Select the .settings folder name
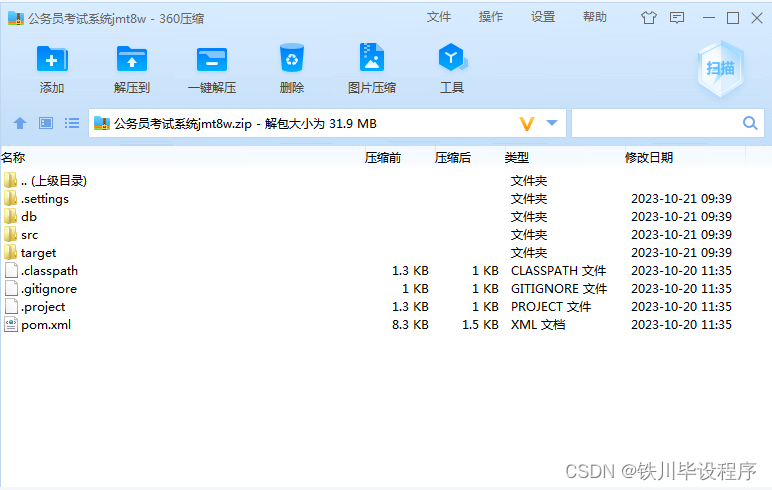Image resolution: width=772 pixels, height=490 pixels. coord(45,199)
